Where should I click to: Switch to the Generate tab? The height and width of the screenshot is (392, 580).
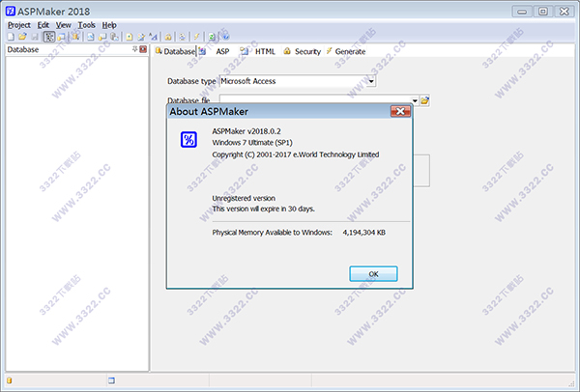click(x=345, y=51)
